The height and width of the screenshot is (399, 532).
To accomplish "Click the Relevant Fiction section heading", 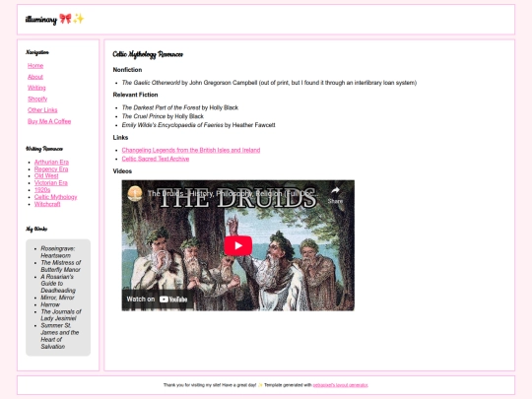I will point(135,95).
